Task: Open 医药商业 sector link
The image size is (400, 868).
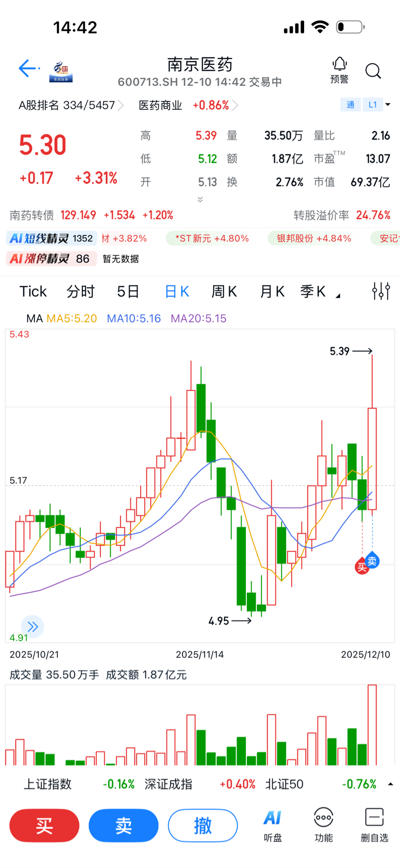Action: click(x=189, y=105)
